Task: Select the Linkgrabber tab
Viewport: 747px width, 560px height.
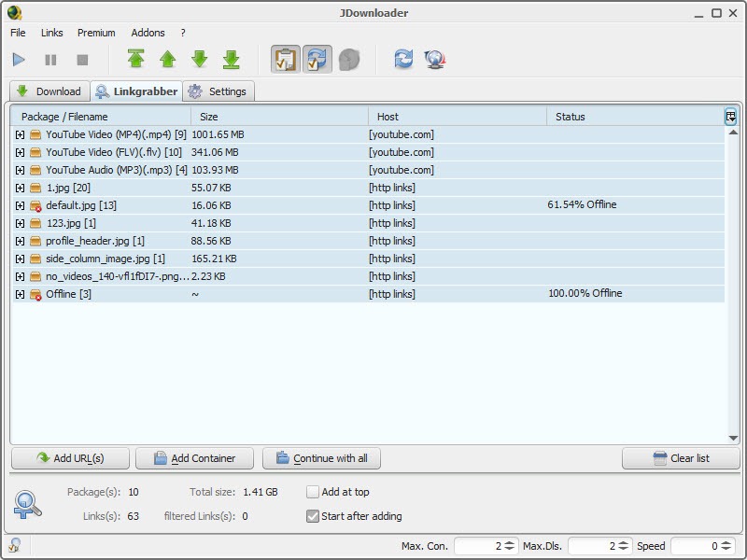Action: pos(136,91)
